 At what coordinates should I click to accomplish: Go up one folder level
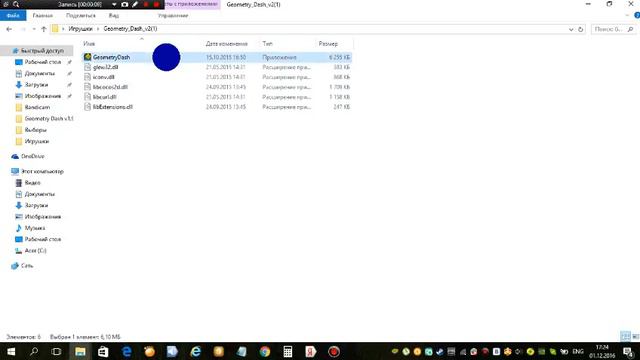44,29
